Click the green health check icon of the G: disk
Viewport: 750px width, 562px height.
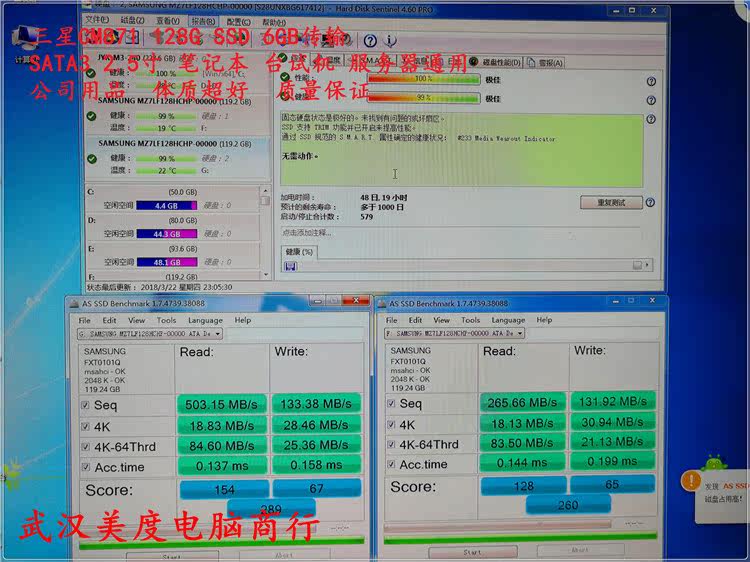tap(92, 159)
